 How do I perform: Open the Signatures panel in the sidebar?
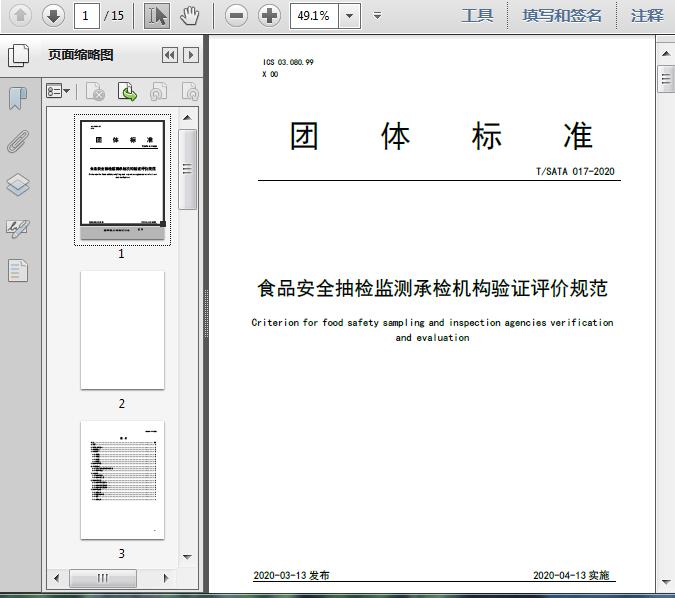click(x=18, y=228)
